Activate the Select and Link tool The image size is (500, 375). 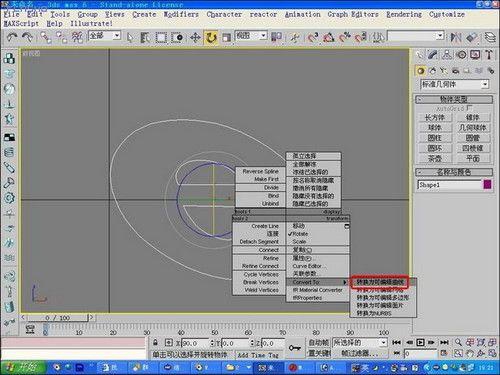pyautogui.click(x=45, y=37)
